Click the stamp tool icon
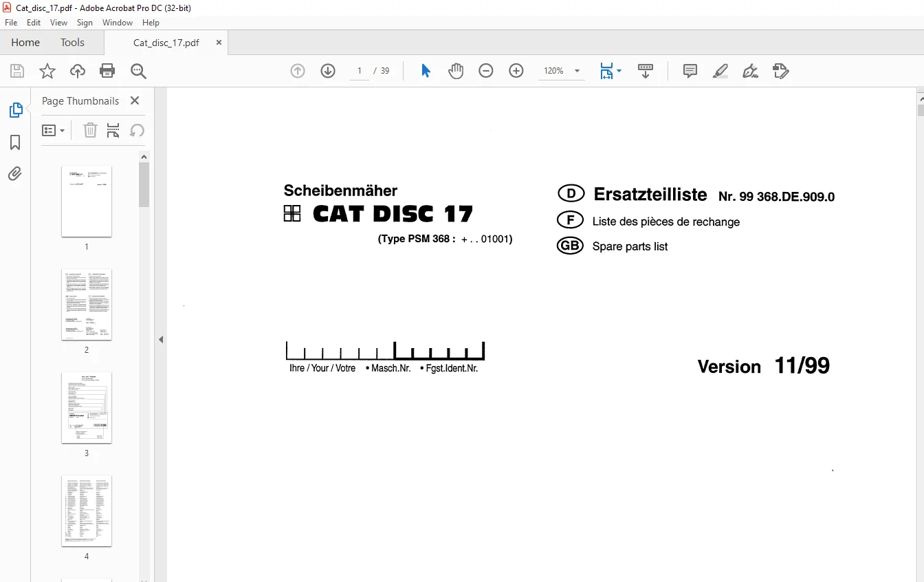924x582 pixels. click(x=780, y=71)
